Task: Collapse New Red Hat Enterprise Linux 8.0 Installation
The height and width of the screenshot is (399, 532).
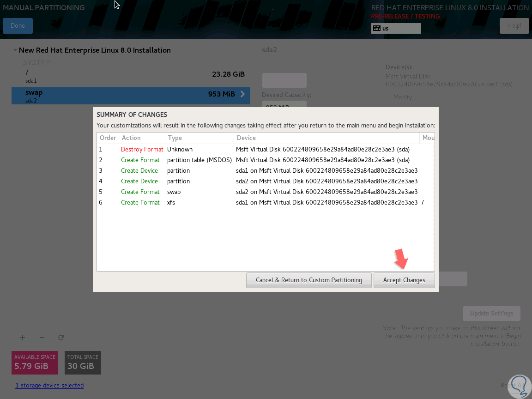Action: [x=15, y=50]
